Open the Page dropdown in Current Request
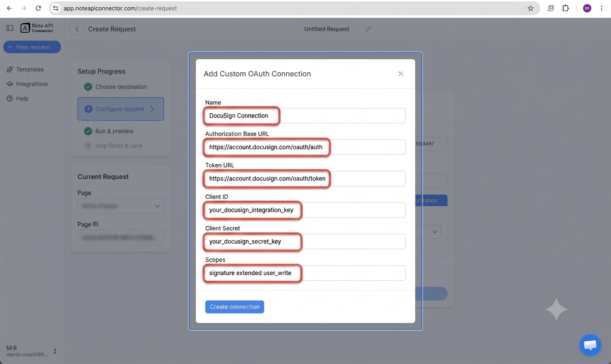 tap(121, 206)
